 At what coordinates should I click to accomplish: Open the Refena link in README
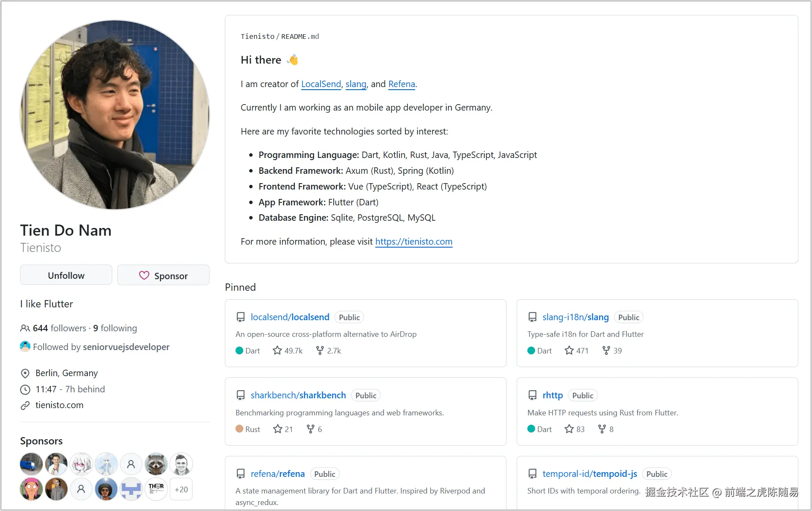[402, 84]
